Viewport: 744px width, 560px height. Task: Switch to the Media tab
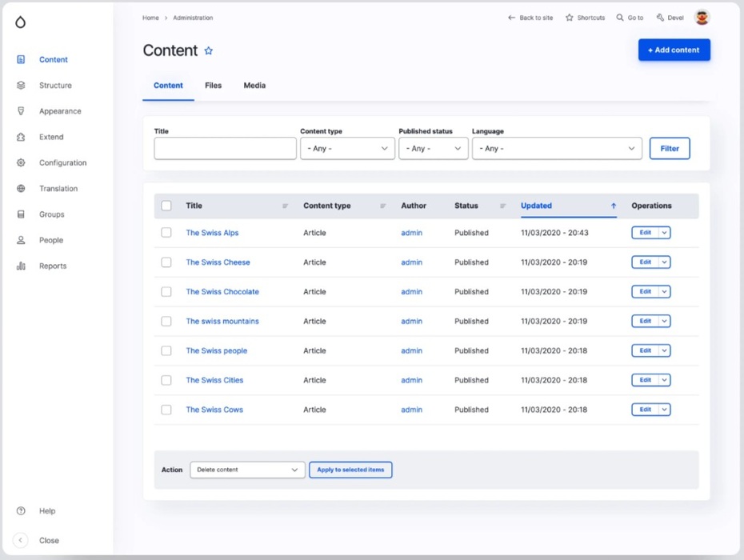(x=254, y=86)
